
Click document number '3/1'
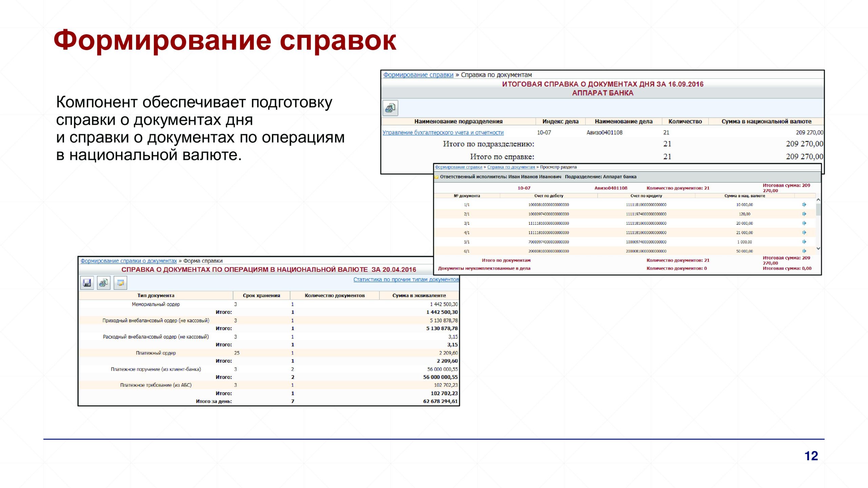click(x=467, y=224)
